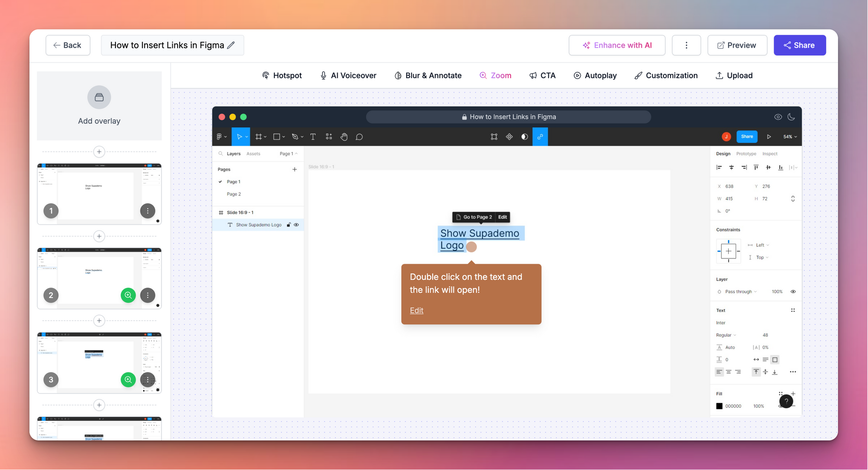
Task: Click the purple Share button
Action: click(x=799, y=45)
